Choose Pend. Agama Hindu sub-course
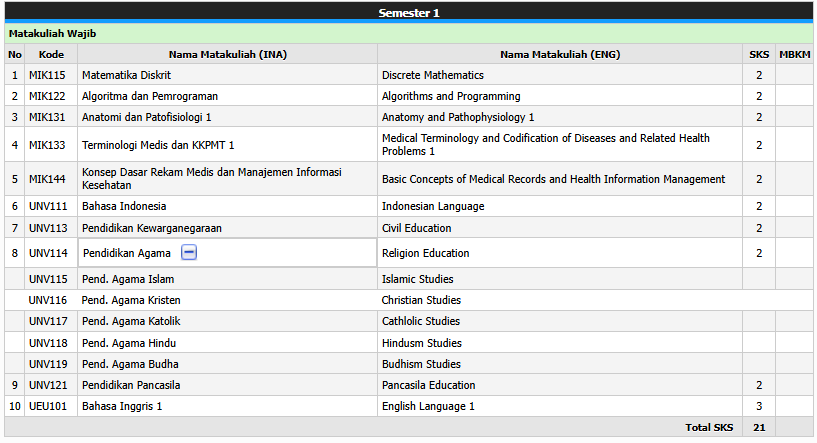The image size is (817, 443). (x=129, y=343)
